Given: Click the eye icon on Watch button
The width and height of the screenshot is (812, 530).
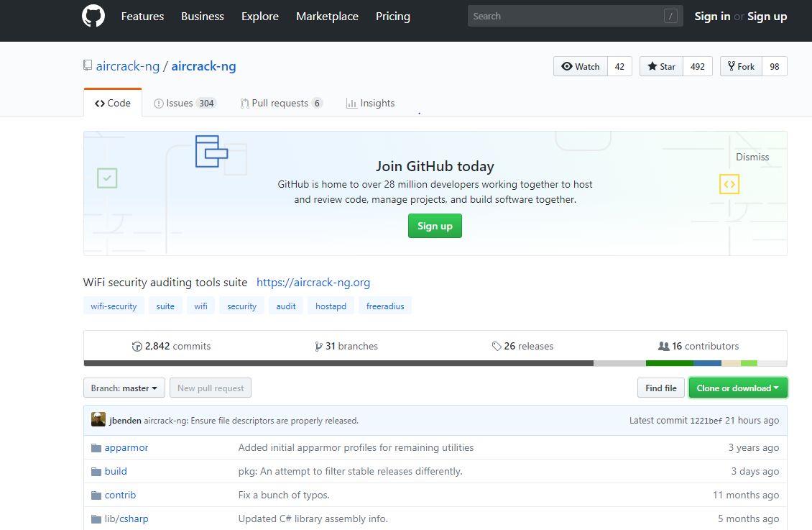Looking at the screenshot, I should (x=567, y=66).
